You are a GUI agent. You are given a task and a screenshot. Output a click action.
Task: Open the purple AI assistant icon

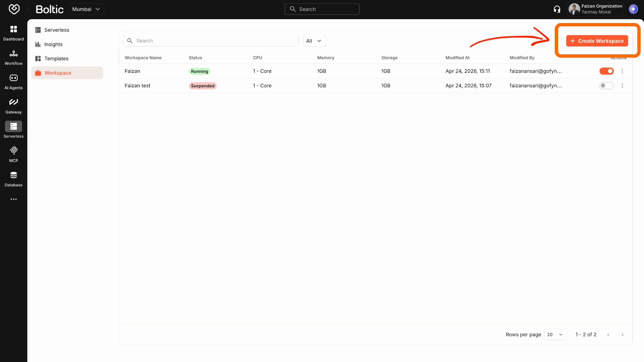tap(633, 9)
